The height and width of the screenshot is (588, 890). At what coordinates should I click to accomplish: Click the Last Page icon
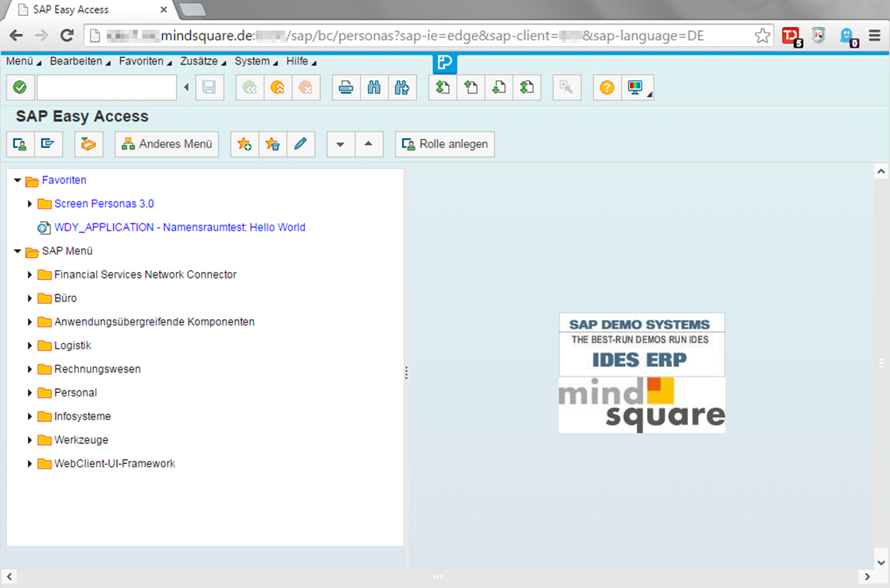click(x=527, y=88)
